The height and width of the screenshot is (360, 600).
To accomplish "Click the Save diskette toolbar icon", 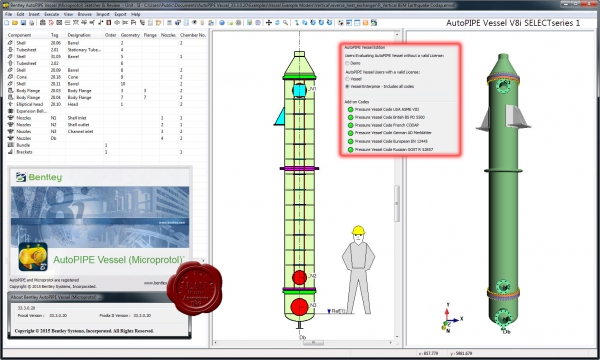I will [x=23, y=23].
